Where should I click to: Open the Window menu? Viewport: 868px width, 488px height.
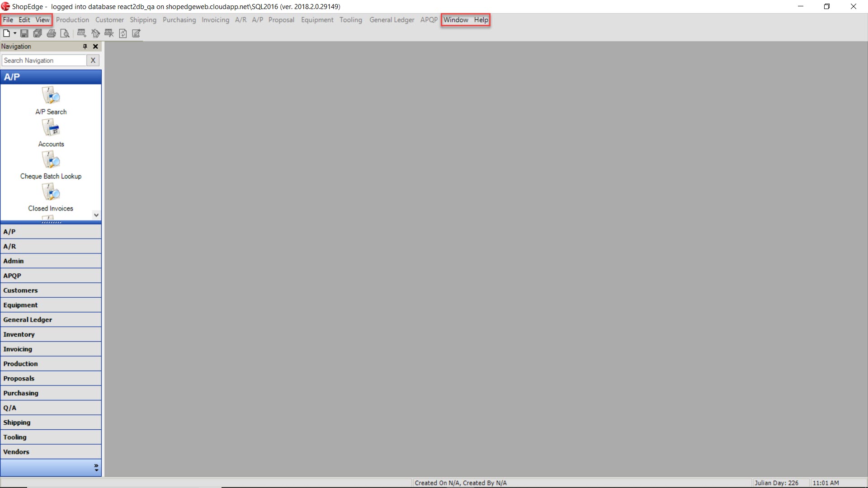pyautogui.click(x=455, y=20)
